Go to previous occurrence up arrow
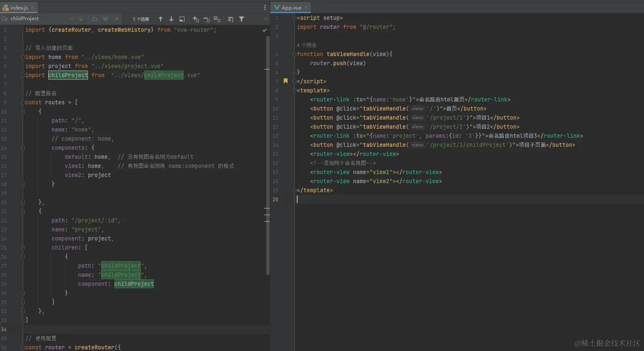The height and width of the screenshot is (351, 644). pyautogui.click(x=161, y=19)
